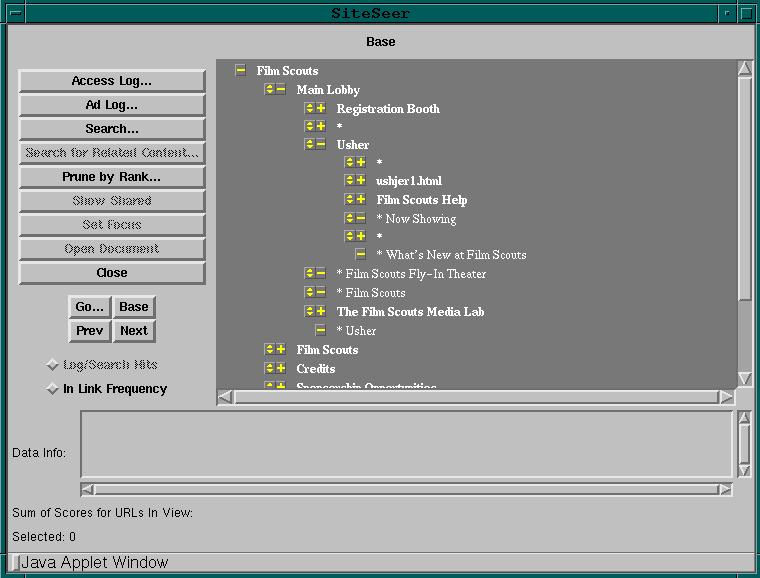The width and height of the screenshot is (760, 578).
Task: Click Search for Related Content button
Action: click(112, 153)
